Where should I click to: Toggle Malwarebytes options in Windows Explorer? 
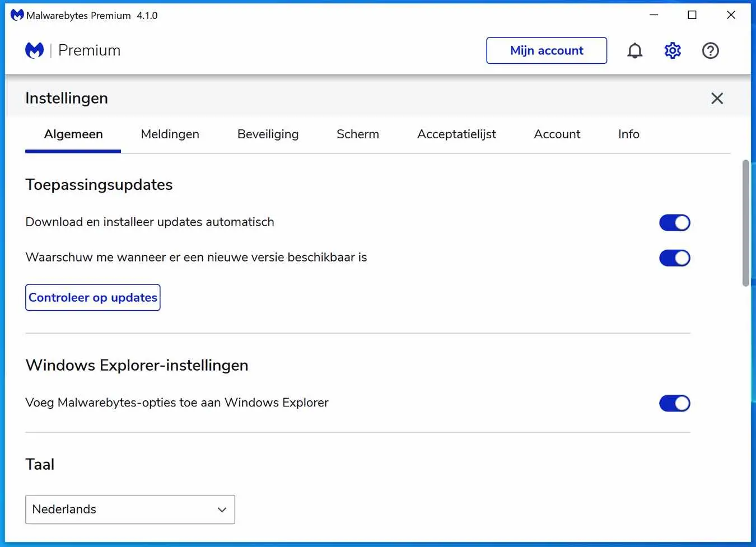pyautogui.click(x=674, y=403)
